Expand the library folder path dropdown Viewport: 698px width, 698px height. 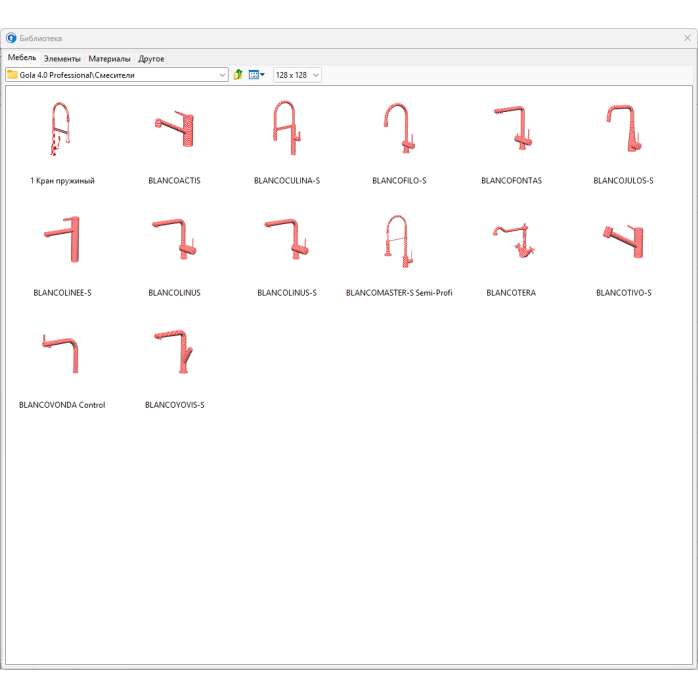[222, 75]
